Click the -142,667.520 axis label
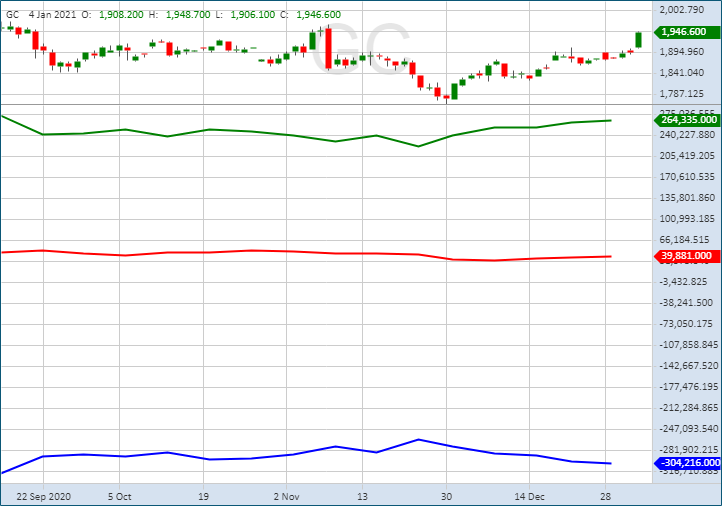The image size is (722, 506). coord(687,366)
